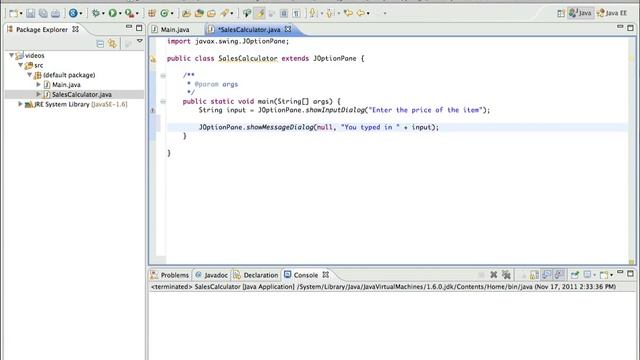Screen dimensions: 640x360
Task: Open the Run dropdown arrow
Action: coord(120,13)
